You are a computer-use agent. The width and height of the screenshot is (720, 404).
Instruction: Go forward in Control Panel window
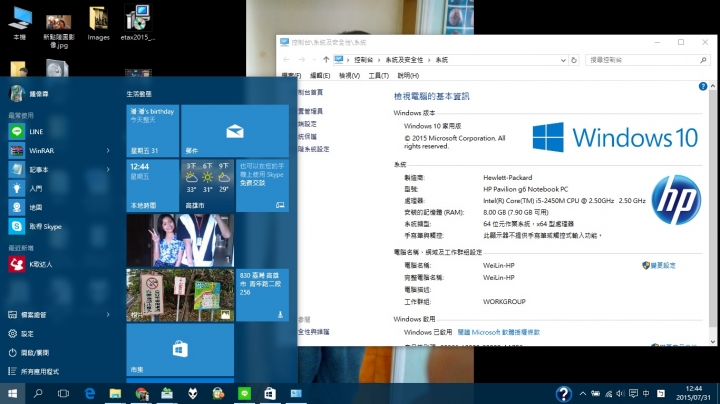click(302, 60)
